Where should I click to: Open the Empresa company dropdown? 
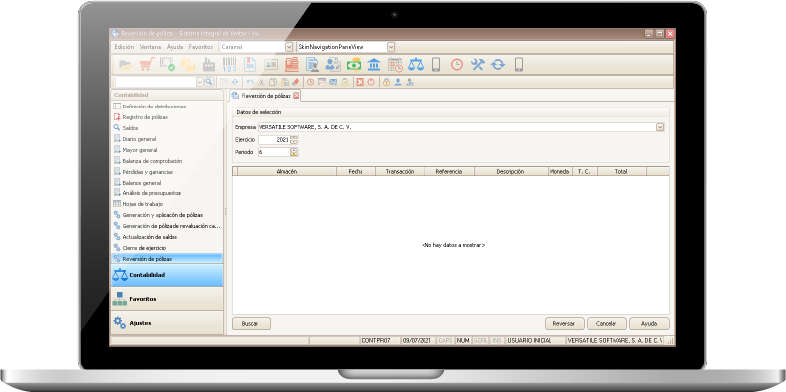click(660, 127)
